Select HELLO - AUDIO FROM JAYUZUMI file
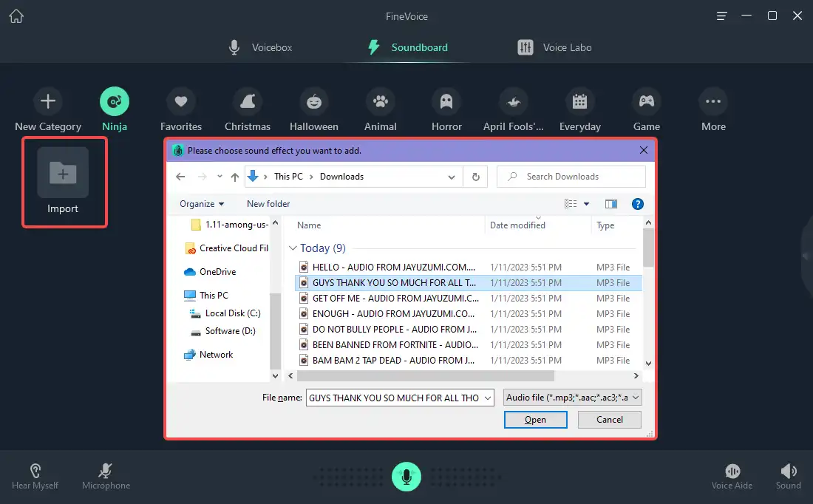The height and width of the screenshot is (504, 813). [468, 267]
